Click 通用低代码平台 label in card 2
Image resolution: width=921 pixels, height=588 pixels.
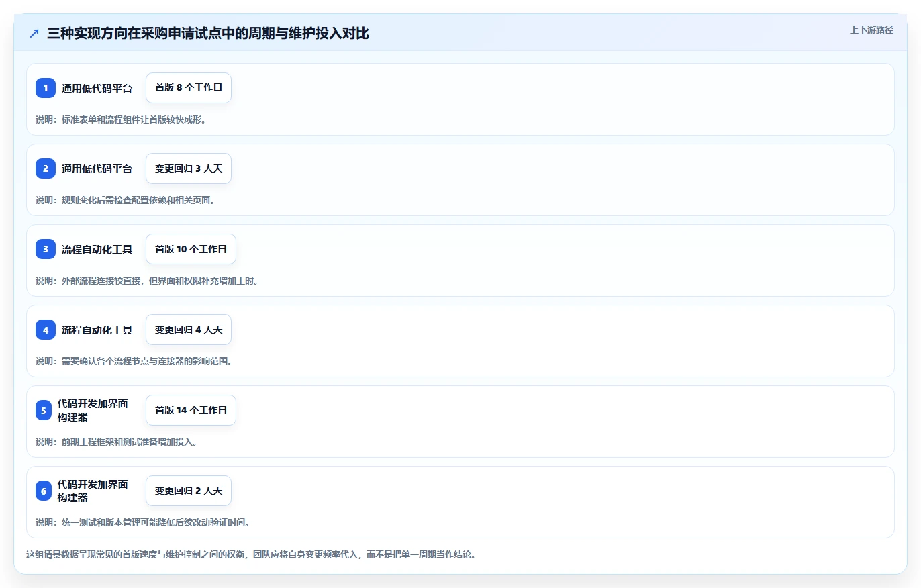[97, 168]
